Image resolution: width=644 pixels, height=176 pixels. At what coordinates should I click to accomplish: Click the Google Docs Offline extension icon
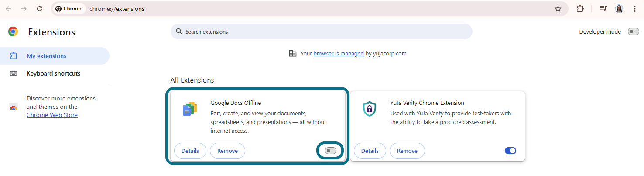(190, 108)
